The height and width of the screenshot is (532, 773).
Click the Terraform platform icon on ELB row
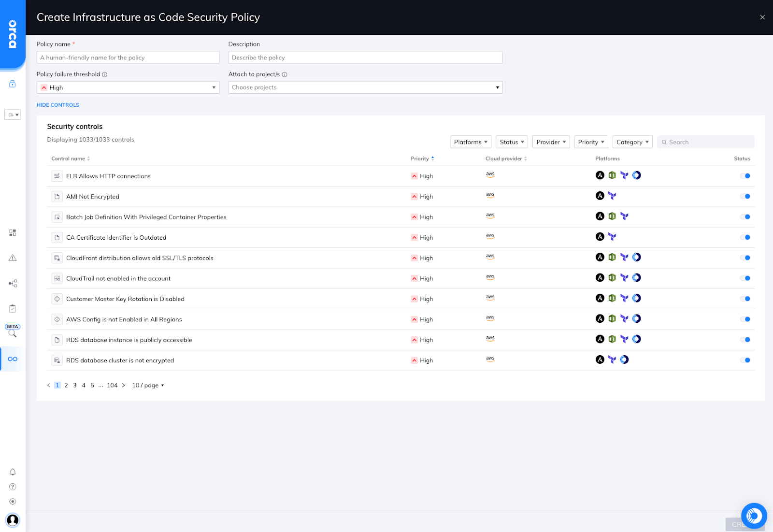coord(625,175)
